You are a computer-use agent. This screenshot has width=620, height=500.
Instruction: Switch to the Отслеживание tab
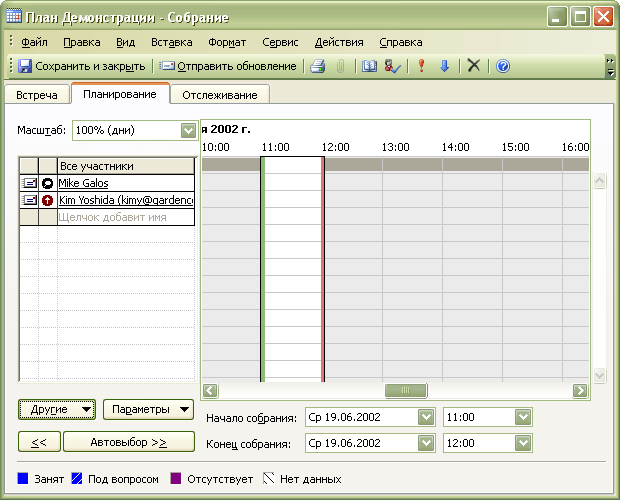[219, 95]
